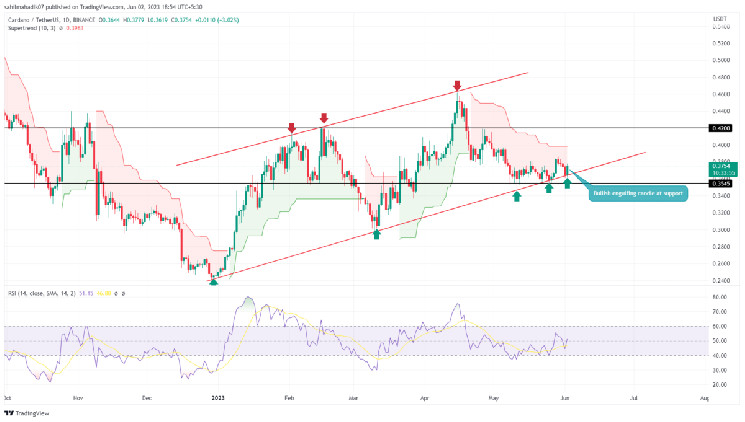Click the May label on time axis
This screenshot has height=422, width=745.
[x=494, y=398]
